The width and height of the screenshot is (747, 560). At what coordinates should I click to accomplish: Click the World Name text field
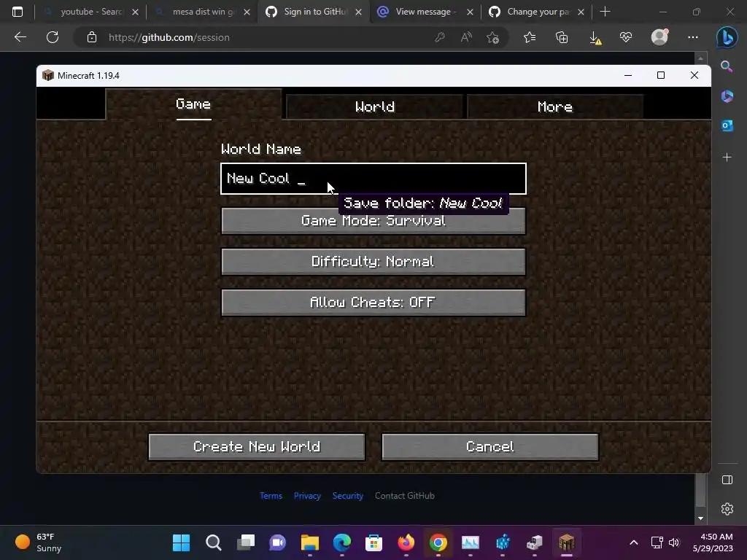pos(373,179)
